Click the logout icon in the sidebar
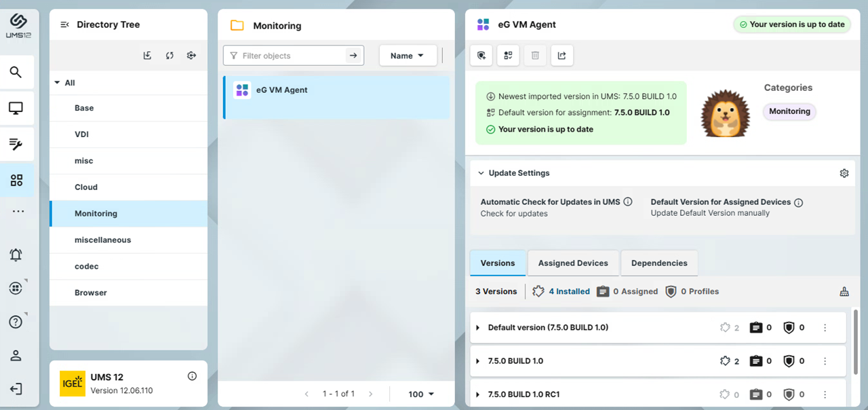868x410 pixels. coord(16,389)
